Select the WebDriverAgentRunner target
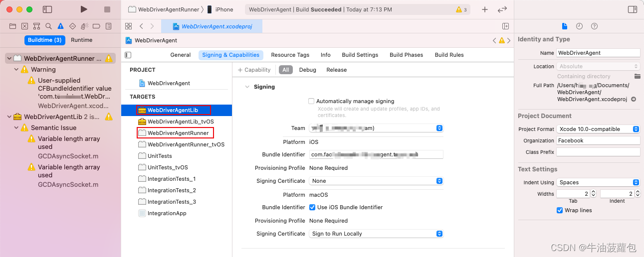Screen dimensions: 644x257 click(x=178, y=133)
